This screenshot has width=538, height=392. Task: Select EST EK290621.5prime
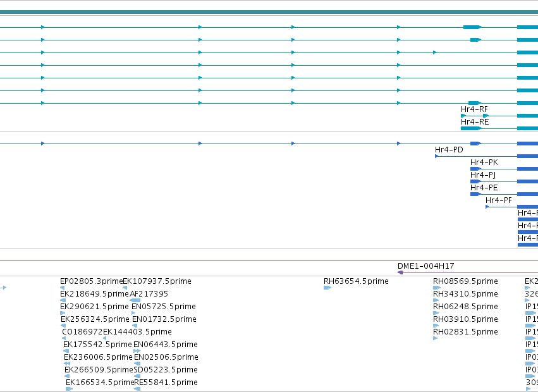(94, 307)
